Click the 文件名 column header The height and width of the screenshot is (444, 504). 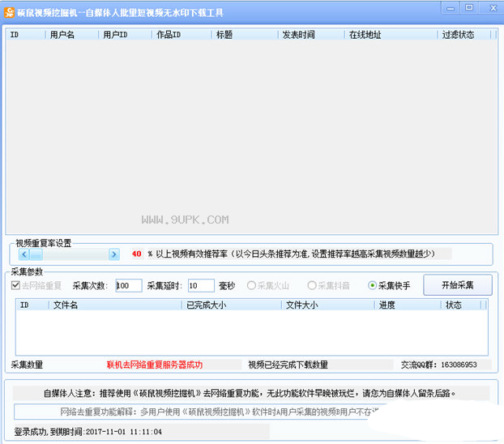(x=115, y=305)
